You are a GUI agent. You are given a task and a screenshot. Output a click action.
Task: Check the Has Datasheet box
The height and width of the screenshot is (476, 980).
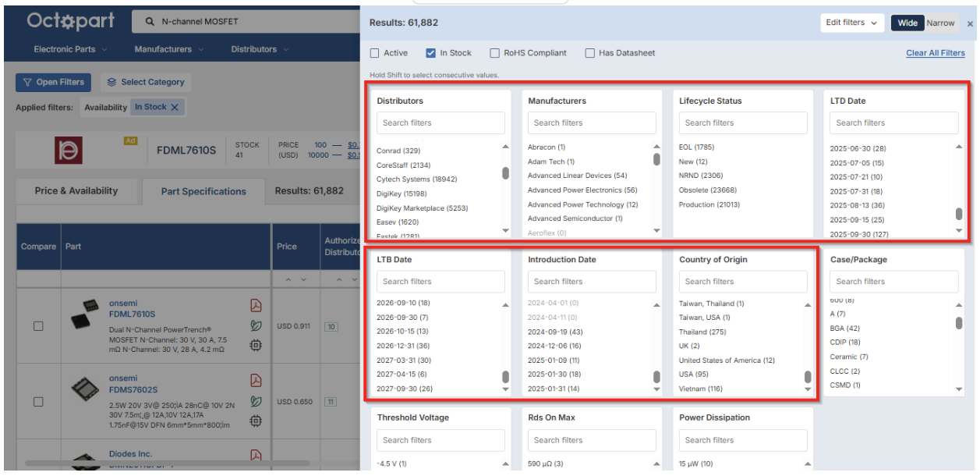click(x=589, y=53)
